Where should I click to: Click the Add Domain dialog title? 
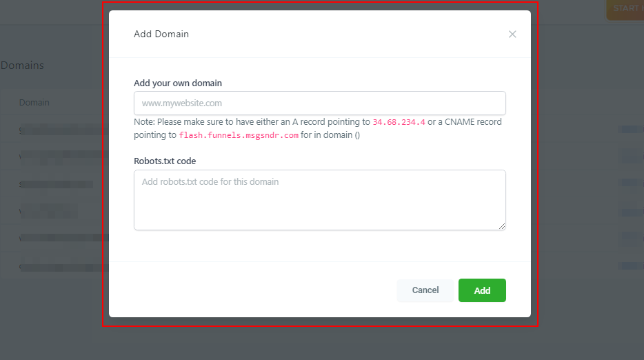point(161,34)
